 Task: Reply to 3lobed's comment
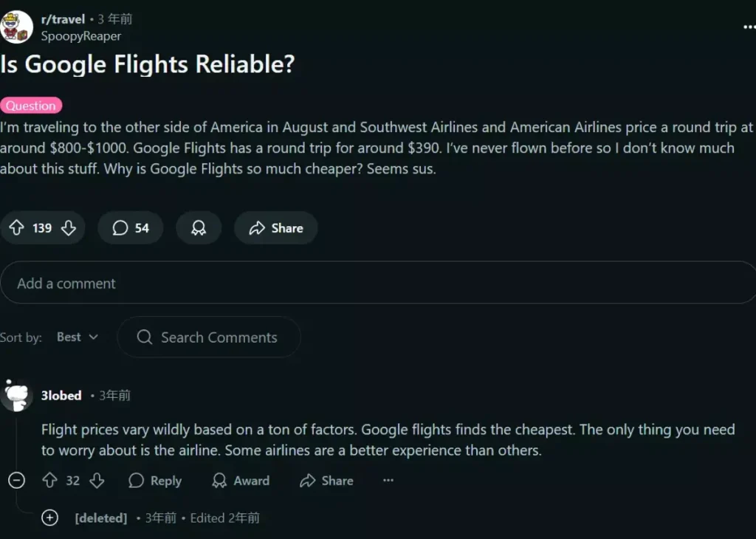click(155, 481)
